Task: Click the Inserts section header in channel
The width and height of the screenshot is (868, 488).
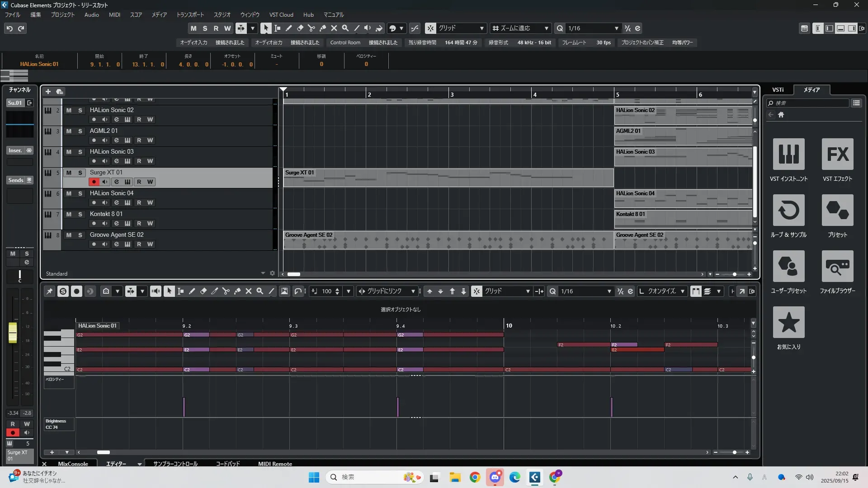Action: click(15, 150)
